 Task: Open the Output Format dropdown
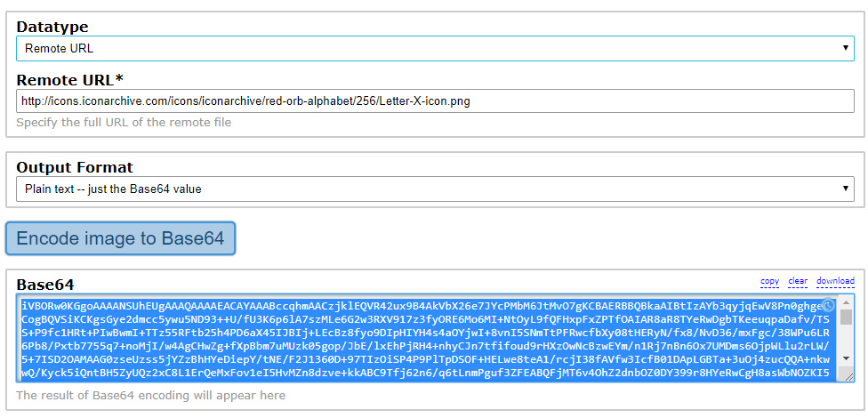click(435, 189)
